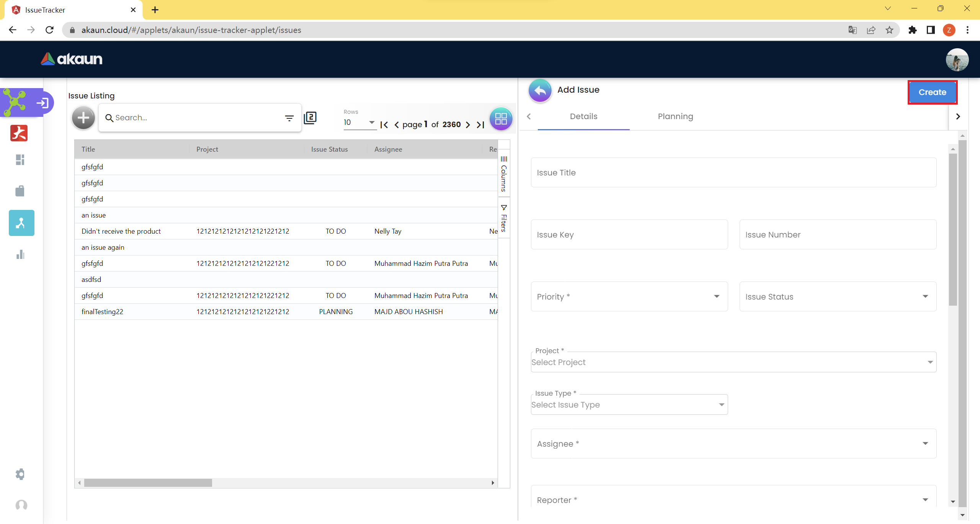Click the back arrow beside Add Issue

[x=540, y=90]
